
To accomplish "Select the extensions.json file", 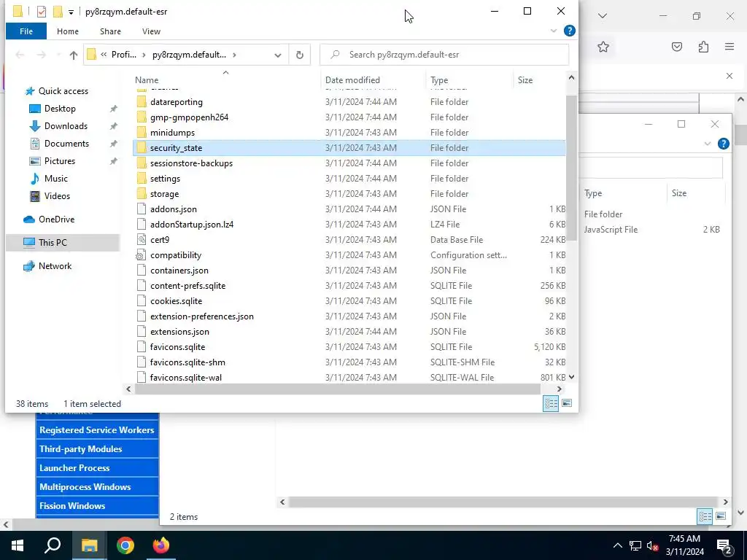I will point(179,332).
